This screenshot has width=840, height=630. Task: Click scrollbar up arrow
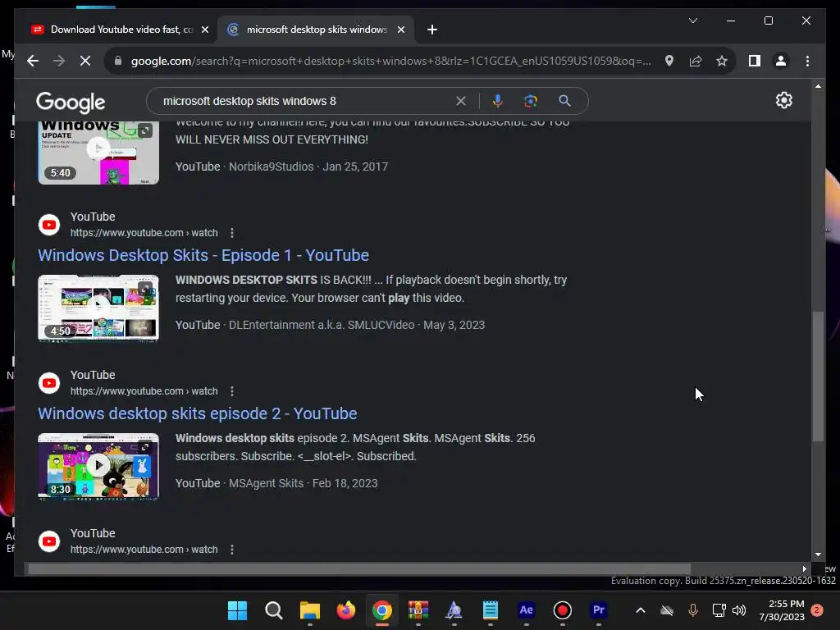pos(818,85)
